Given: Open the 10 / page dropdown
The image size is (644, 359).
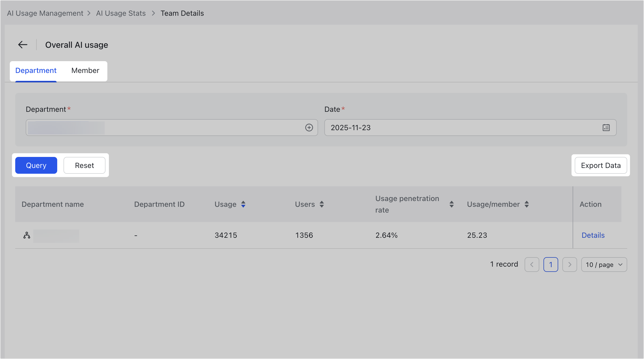Looking at the screenshot, I should coord(604,265).
